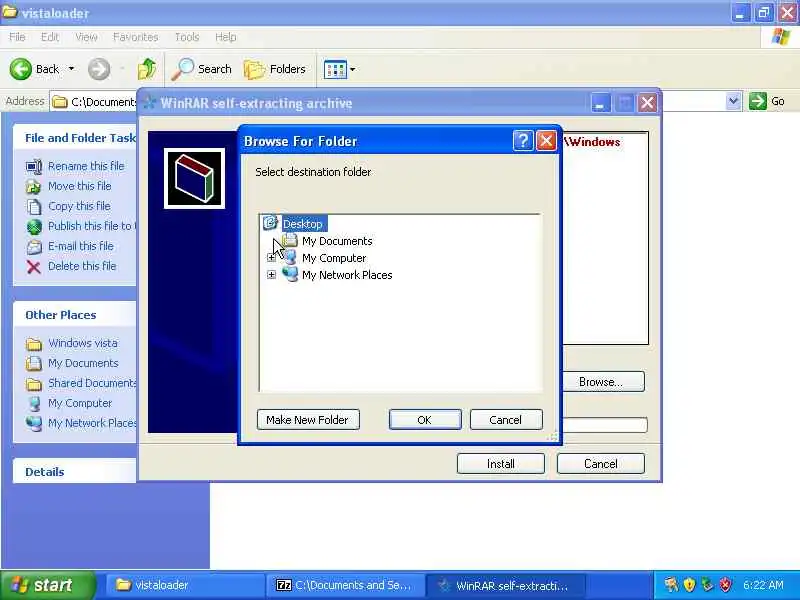Click Cancel in WinRAR self-extracting archive window
The height and width of the screenshot is (600, 800).
601,464
